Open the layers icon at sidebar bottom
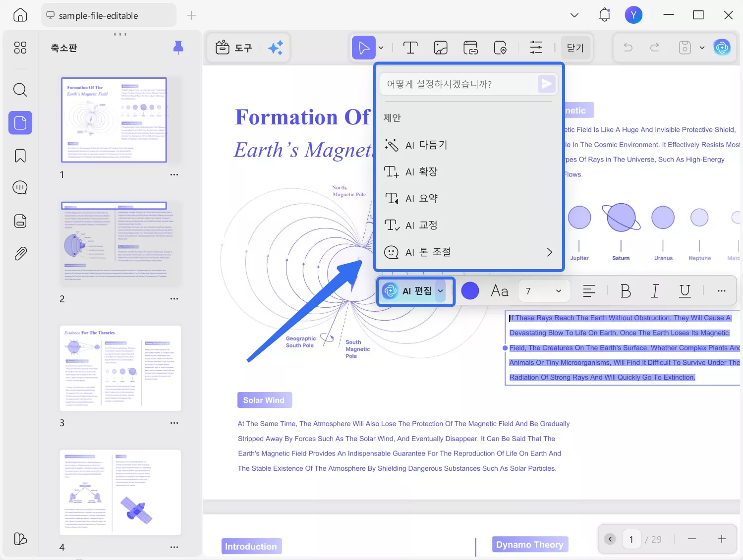The height and width of the screenshot is (560, 743). click(x=20, y=539)
